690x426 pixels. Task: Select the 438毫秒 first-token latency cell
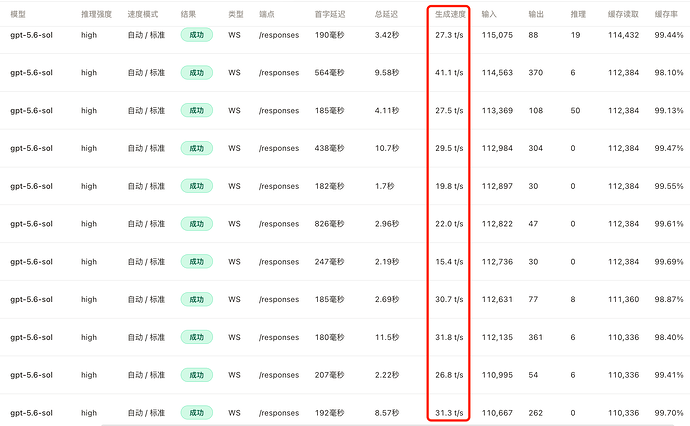coord(329,148)
